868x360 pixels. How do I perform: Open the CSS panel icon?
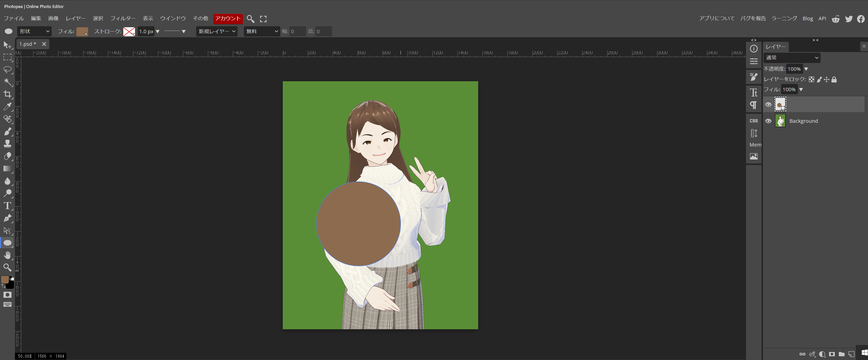click(x=754, y=121)
